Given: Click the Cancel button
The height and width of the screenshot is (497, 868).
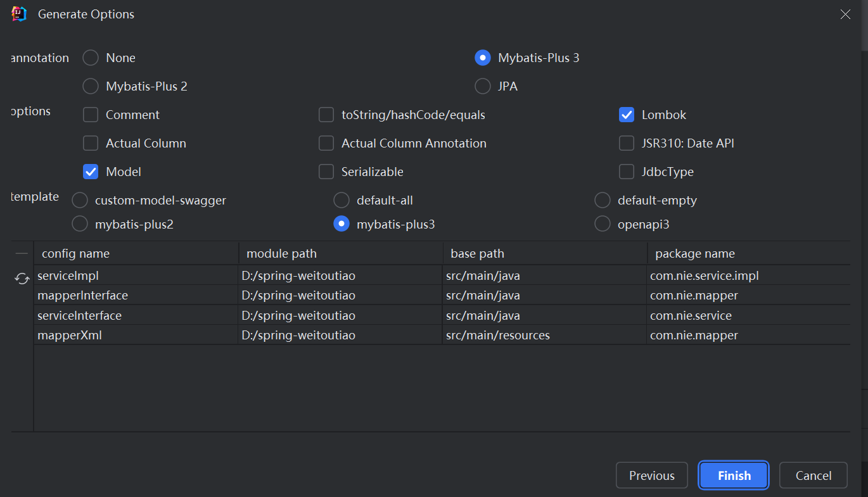Looking at the screenshot, I should [x=814, y=475].
